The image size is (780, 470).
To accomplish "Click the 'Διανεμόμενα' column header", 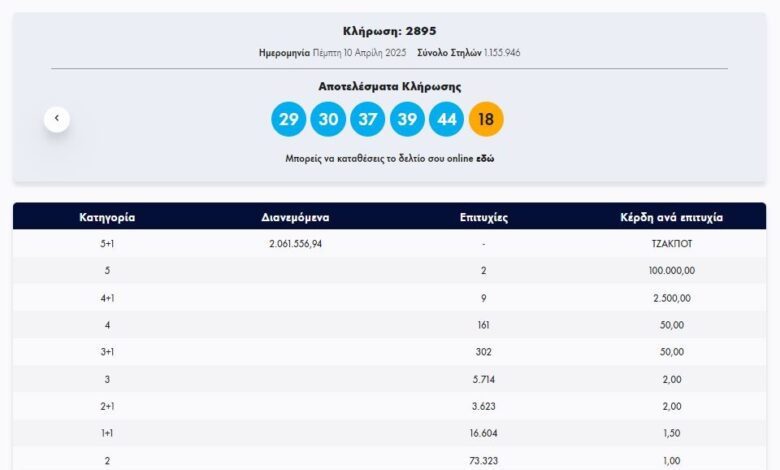I will click(x=295, y=217).
